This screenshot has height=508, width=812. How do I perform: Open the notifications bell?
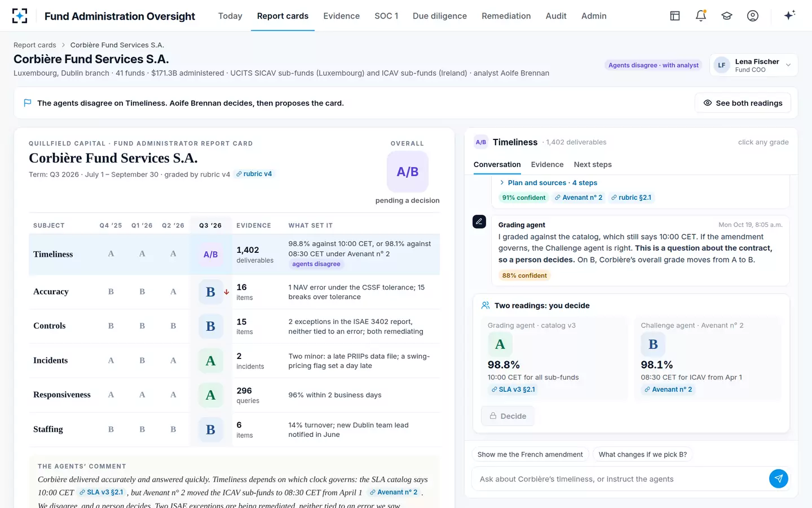[x=701, y=16]
